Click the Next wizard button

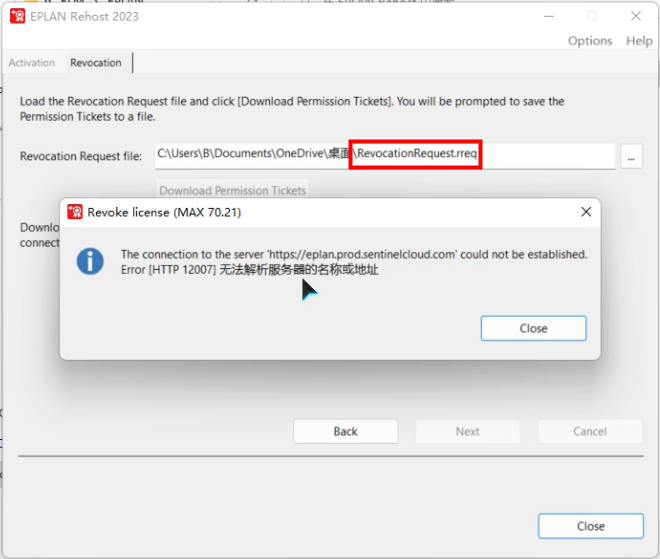pos(468,431)
